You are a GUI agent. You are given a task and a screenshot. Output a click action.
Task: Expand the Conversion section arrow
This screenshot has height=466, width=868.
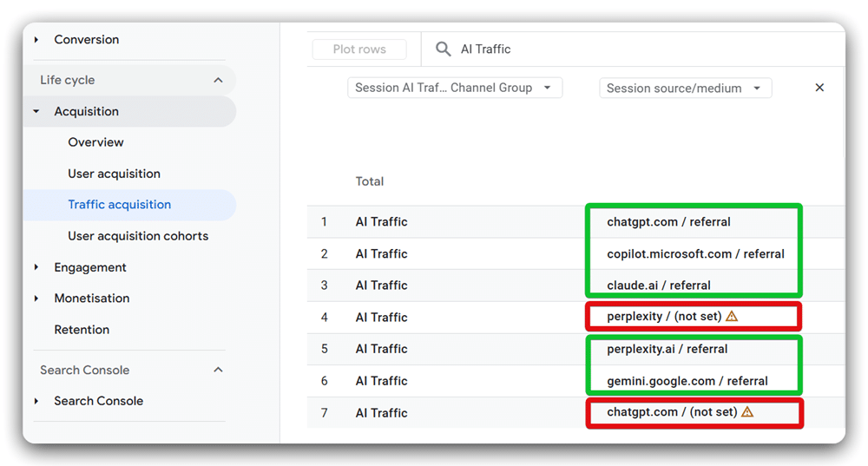pos(36,39)
